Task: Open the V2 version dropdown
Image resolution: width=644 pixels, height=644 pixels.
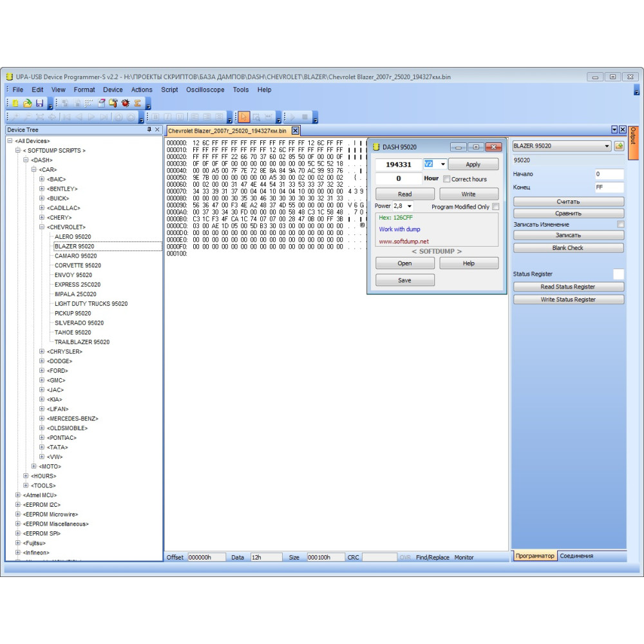Action: (443, 164)
